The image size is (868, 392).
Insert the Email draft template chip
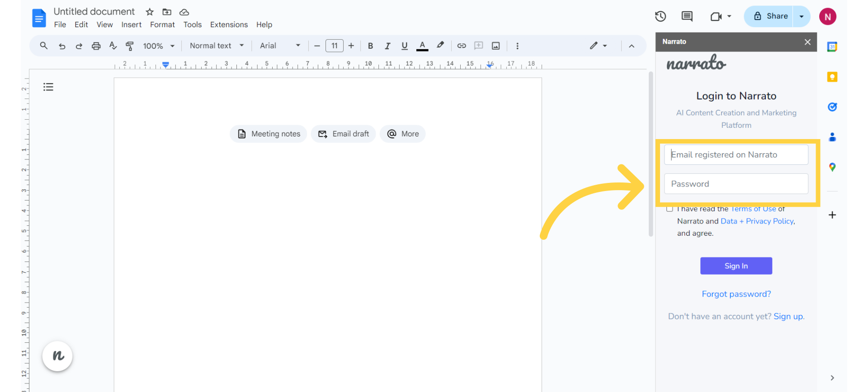coord(344,134)
